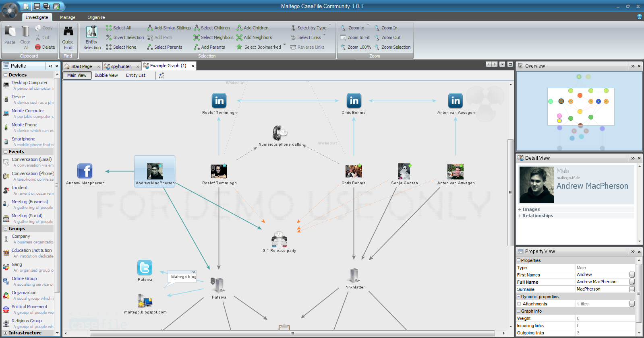Click the graph horizontal scrollbar thumb
This screenshot has width=644, height=338.
click(292, 333)
